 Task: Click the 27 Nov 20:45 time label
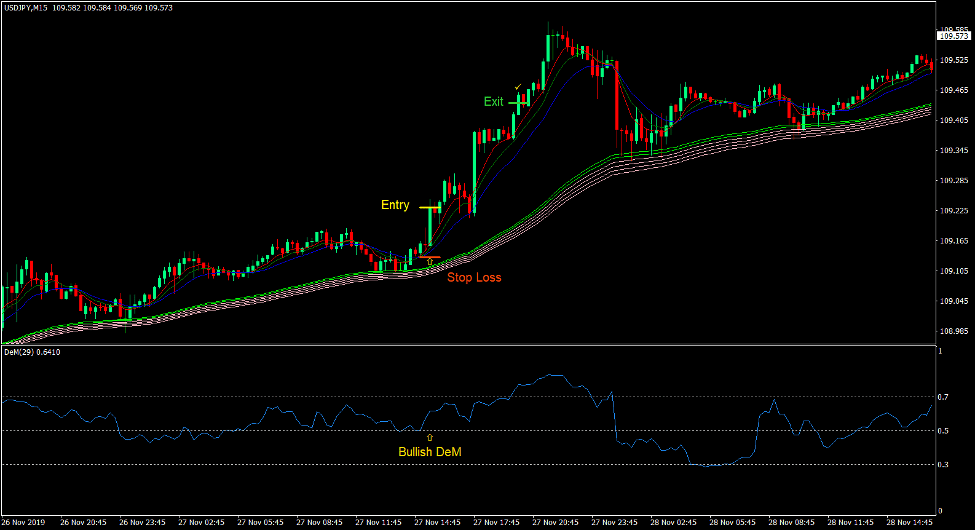click(555, 522)
